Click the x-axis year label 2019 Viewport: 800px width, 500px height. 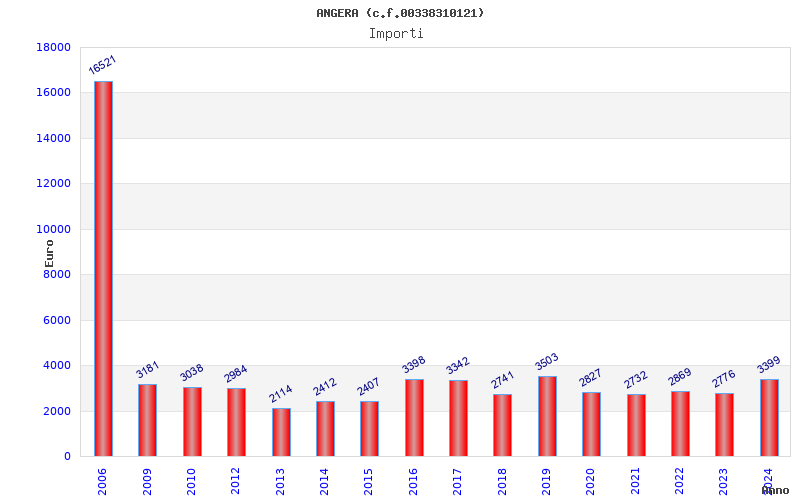(546, 482)
